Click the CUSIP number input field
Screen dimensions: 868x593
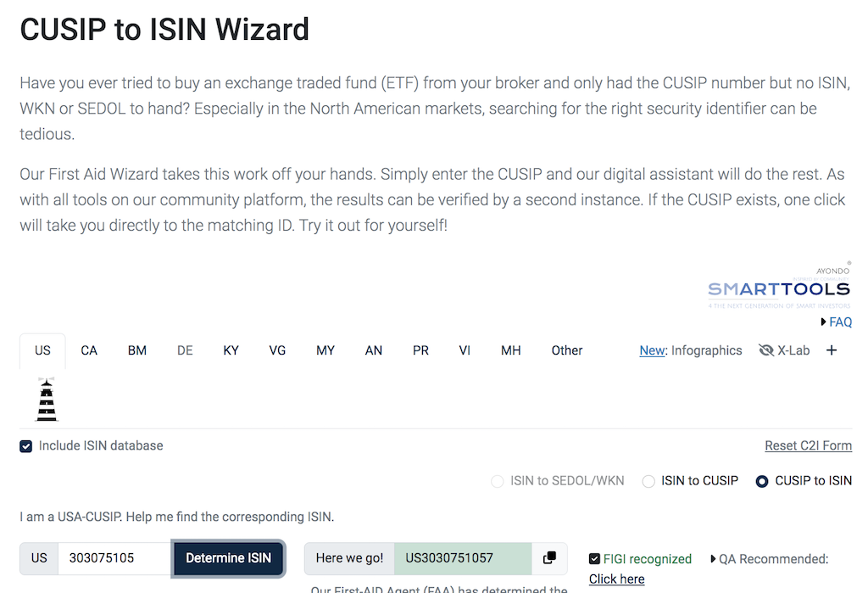[x=114, y=558]
